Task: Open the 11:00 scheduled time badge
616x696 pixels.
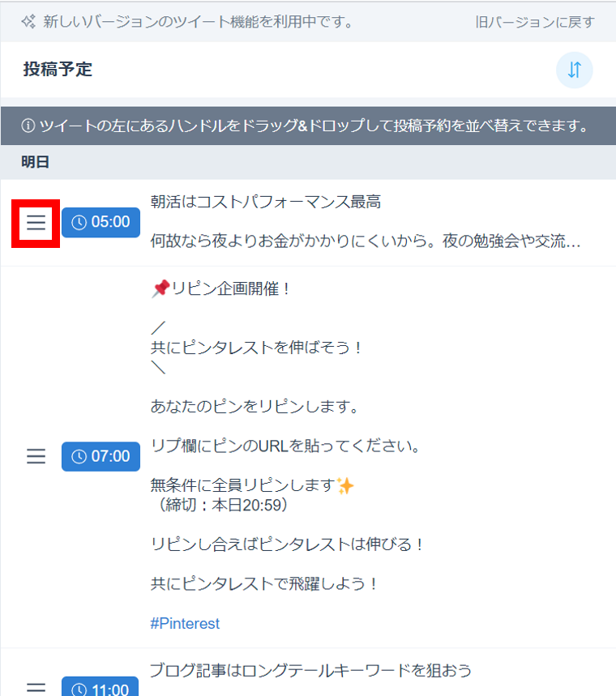Action: click(x=101, y=688)
